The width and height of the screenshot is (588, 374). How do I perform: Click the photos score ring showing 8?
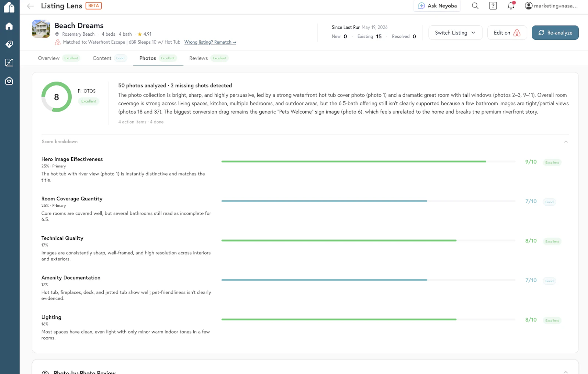click(57, 97)
